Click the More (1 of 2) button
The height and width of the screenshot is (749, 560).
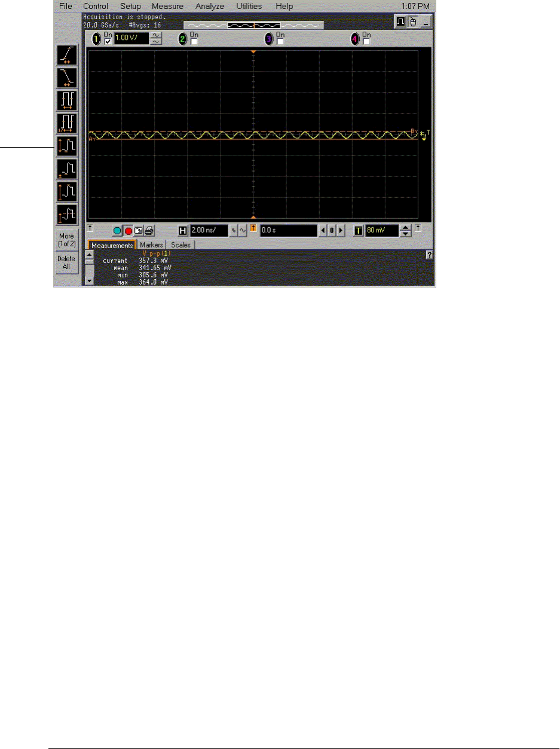[x=66, y=240]
